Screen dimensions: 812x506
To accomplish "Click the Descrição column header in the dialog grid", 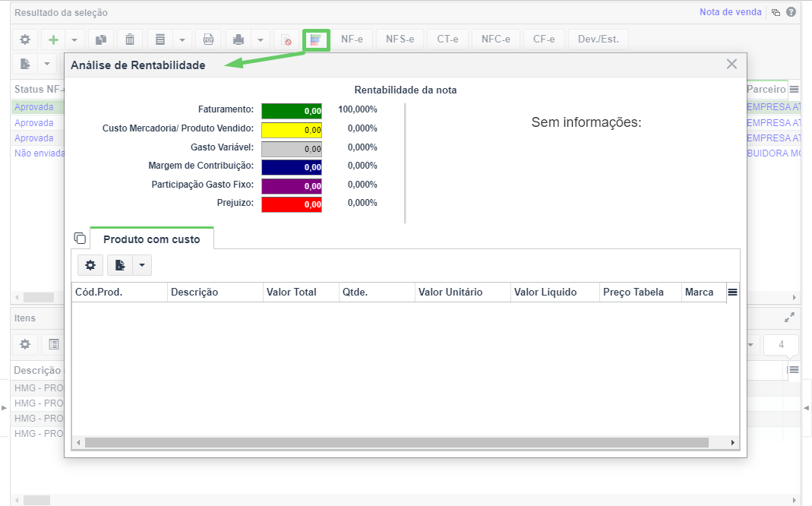I will (216, 292).
